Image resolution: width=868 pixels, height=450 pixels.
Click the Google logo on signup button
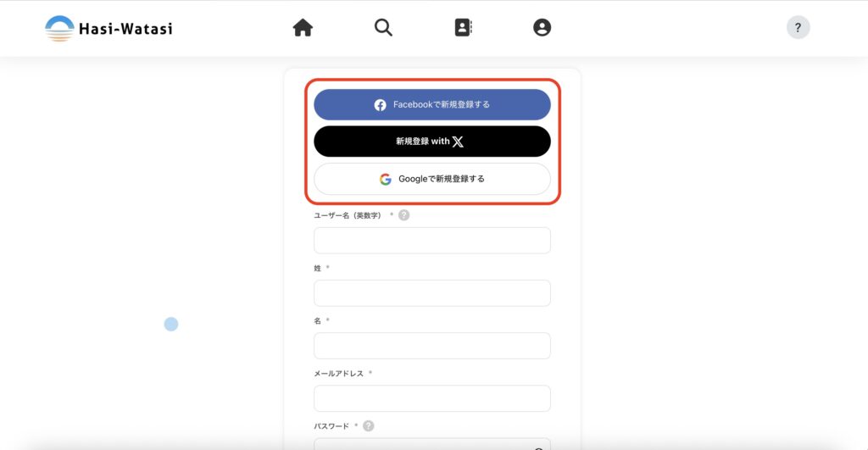coord(386,179)
